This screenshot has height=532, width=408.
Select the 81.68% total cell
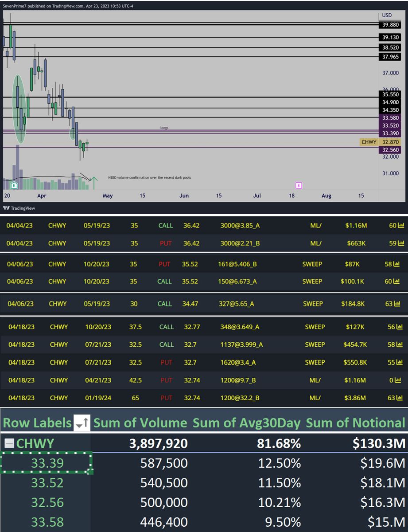click(279, 443)
